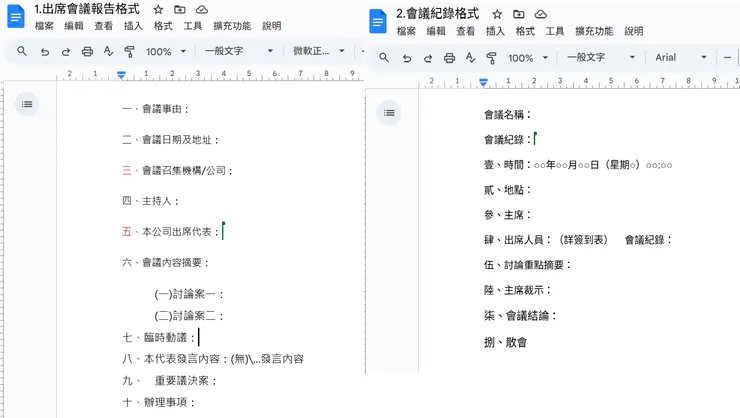The height and width of the screenshot is (418, 740).
Task: Redo action in right document
Action: 428,58
